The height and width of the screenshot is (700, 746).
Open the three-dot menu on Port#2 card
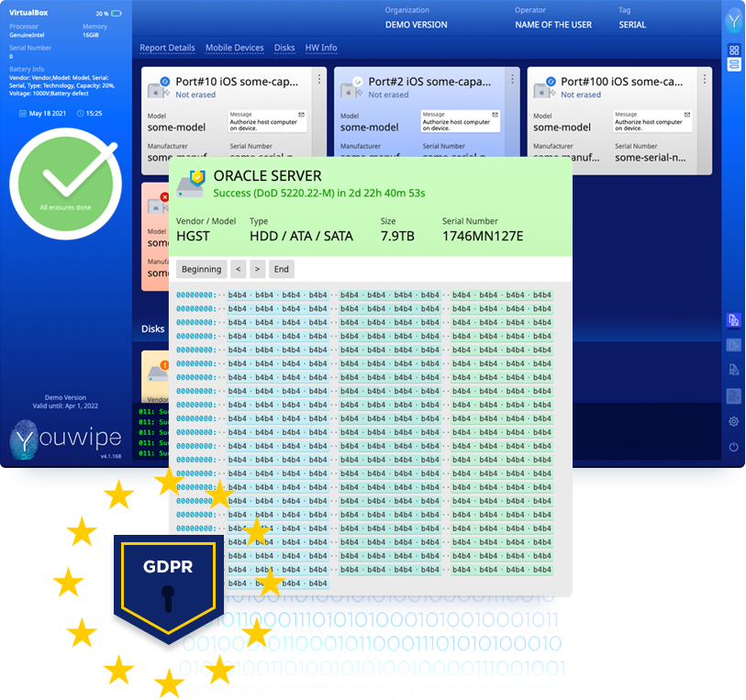coord(512,79)
